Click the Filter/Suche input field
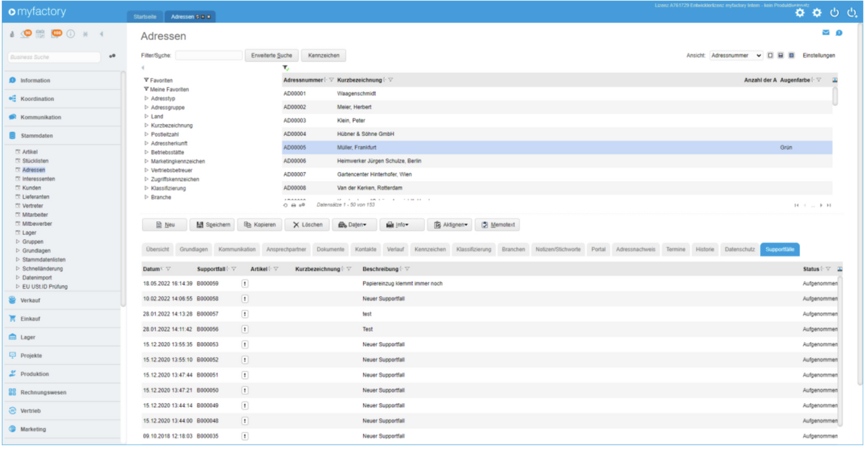The width and height of the screenshot is (868, 449). 209,55
